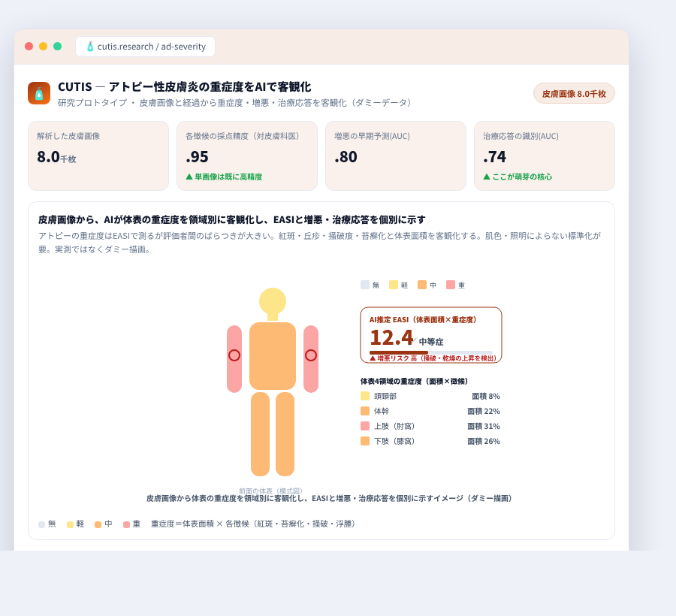Click the 軽 dot in the bottom legend
Image resolution: width=676 pixels, height=616 pixels.
click(x=71, y=524)
